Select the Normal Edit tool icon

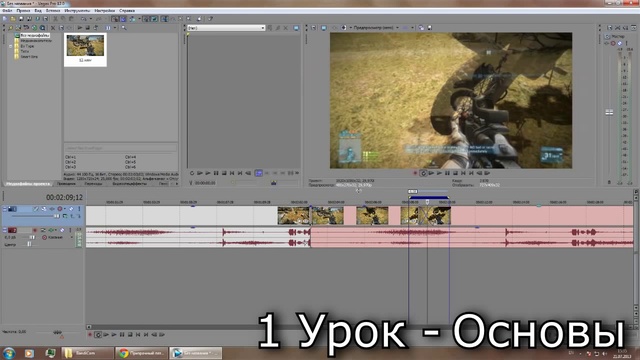pyautogui.click(x=164, y=19)
